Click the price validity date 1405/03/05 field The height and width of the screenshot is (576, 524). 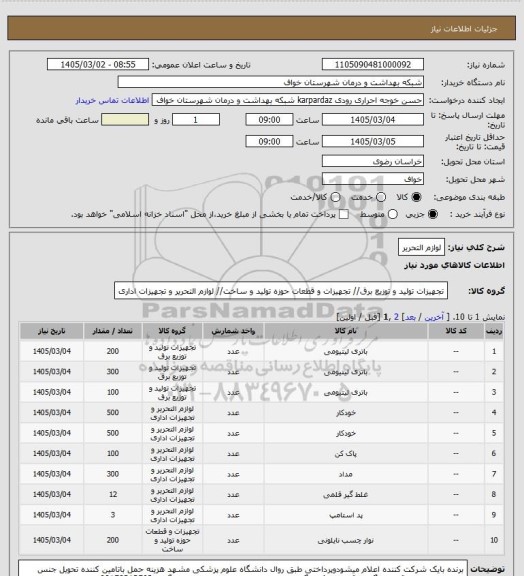point(373,142)
